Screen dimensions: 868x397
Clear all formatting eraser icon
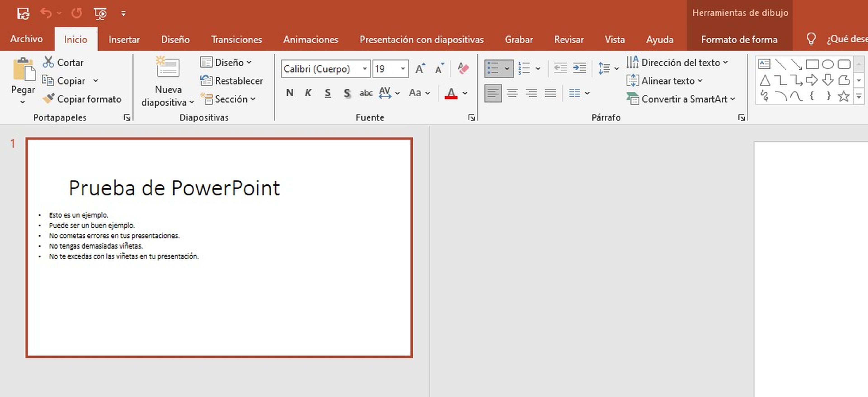[463, 69]
